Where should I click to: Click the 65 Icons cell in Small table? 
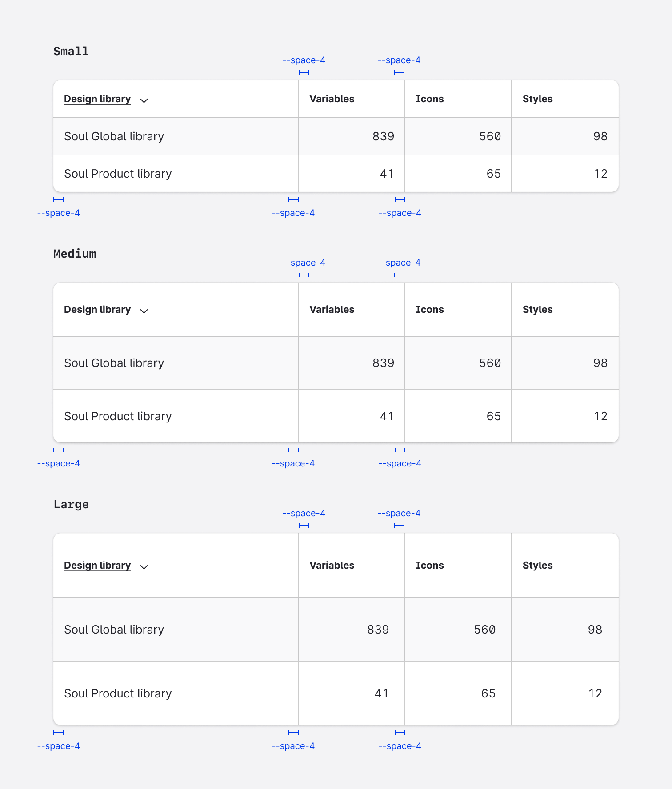(x=493, y=174)
